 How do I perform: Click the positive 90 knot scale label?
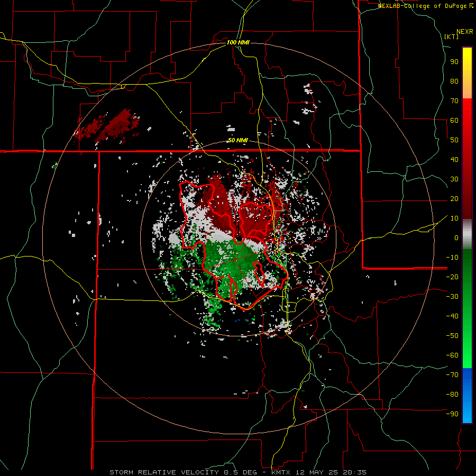454,62
